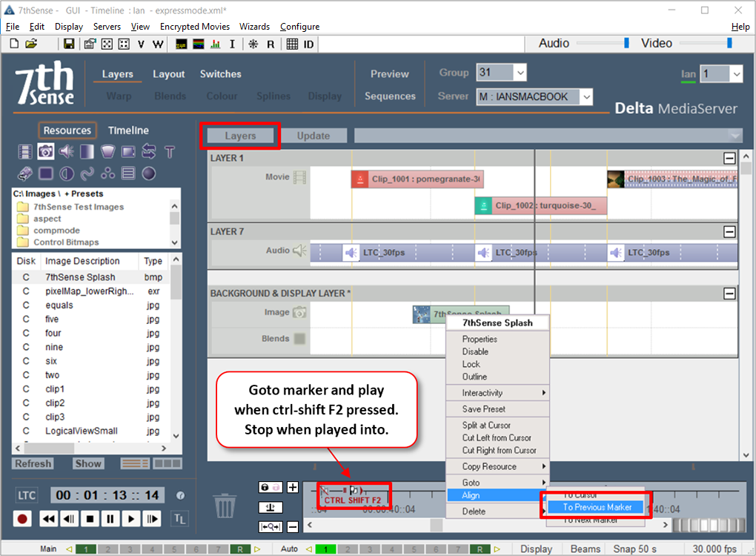This screenshot has width=756, height=556.
Task: Open the bar-chart statistics toolbar icon
Action: (x=216, y=44)
